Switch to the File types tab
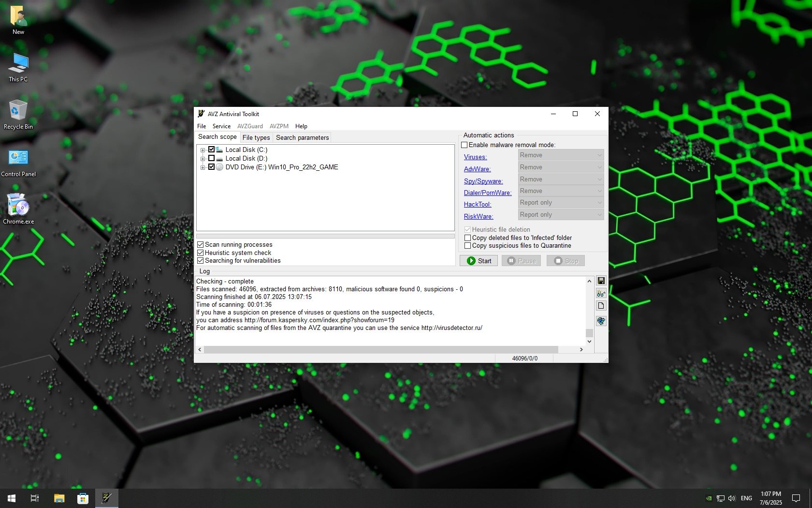The image size is (812, 508). tap(256, 138)
